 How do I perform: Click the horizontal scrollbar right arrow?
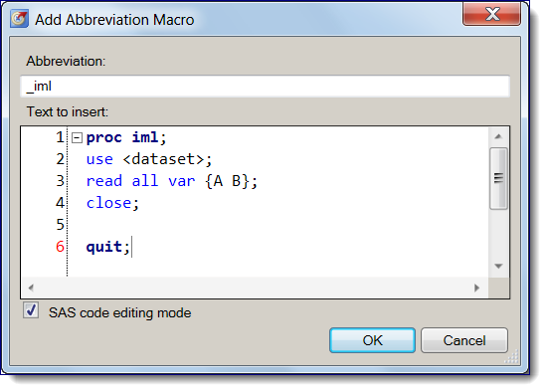pos(476,288)
